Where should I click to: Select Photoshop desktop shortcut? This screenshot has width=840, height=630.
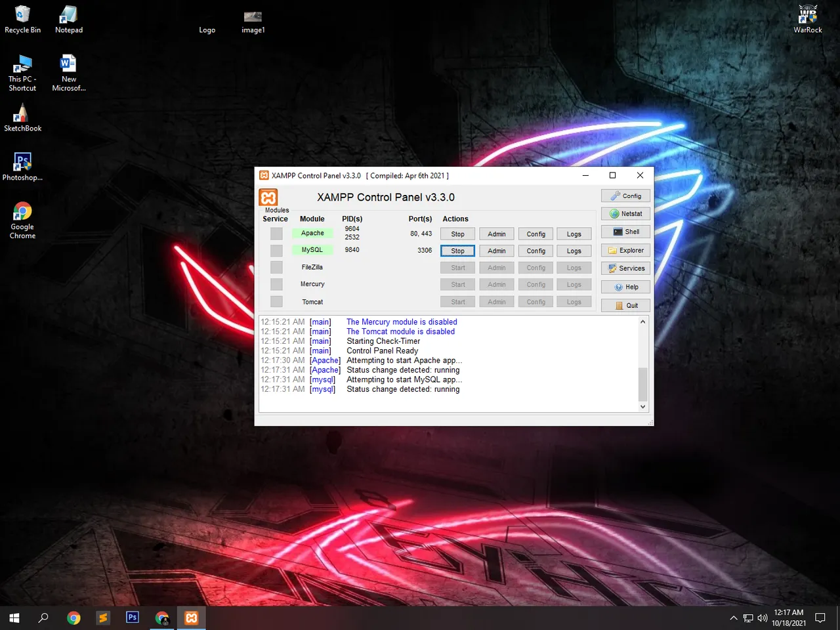pyautogui.click(x=22, y=167)
